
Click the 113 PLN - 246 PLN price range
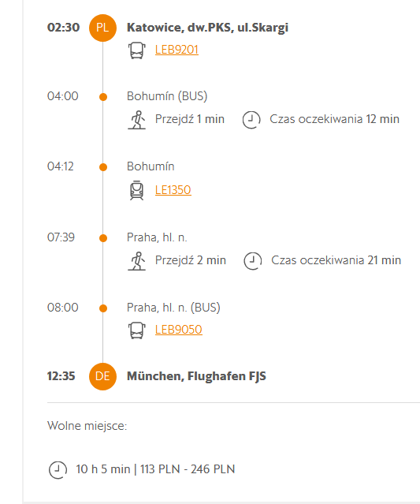tap(188, 469)
